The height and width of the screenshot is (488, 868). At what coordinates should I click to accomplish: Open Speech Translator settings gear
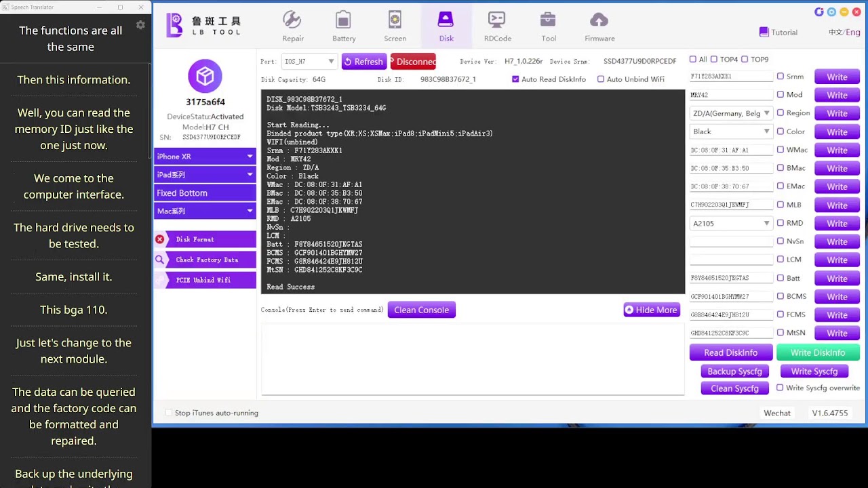tap(140, 25)
